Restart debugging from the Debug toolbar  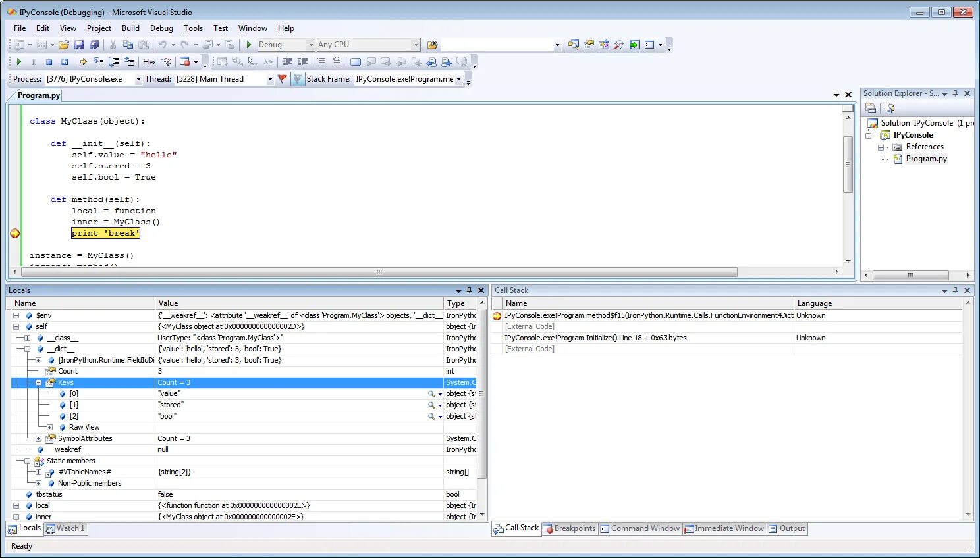[64, 62]
